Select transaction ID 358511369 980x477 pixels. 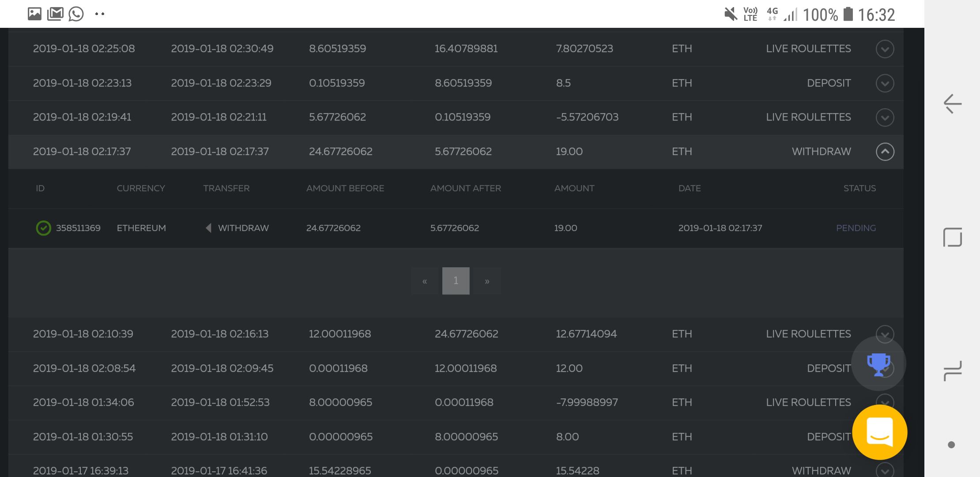click(78, 228)
